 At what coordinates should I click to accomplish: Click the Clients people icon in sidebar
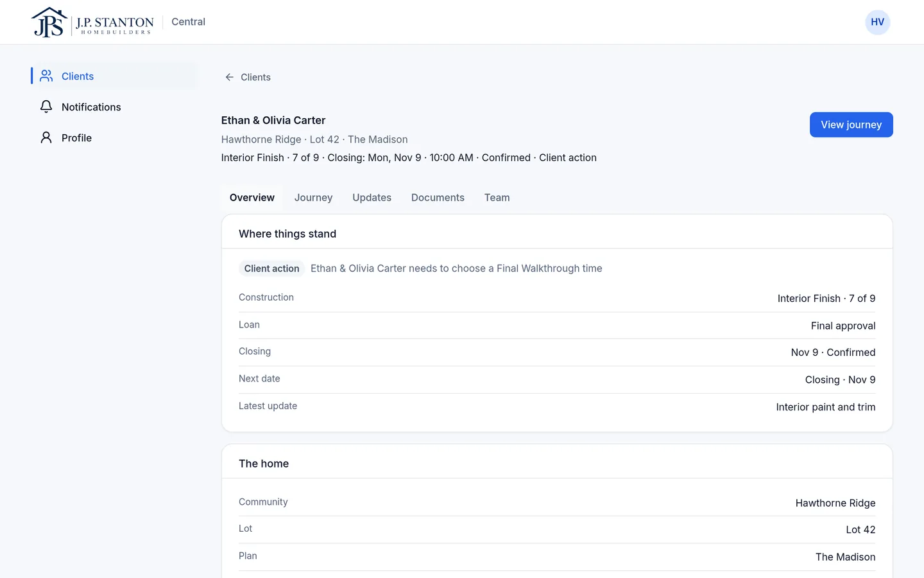[46, 76]
